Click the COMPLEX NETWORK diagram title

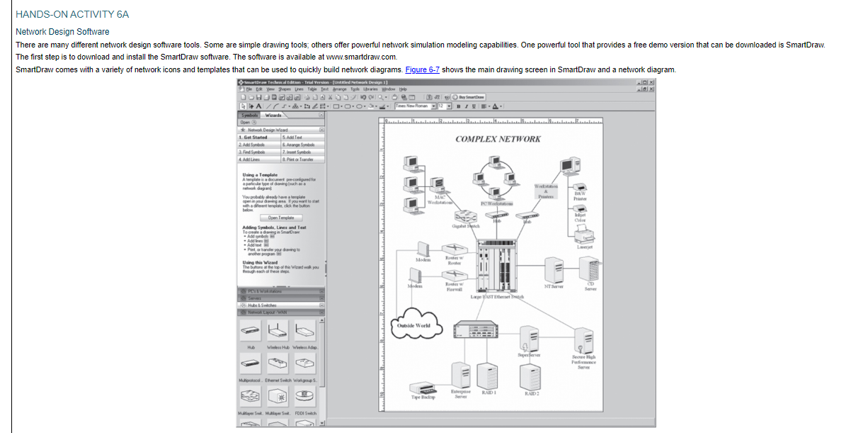point(498,139)
